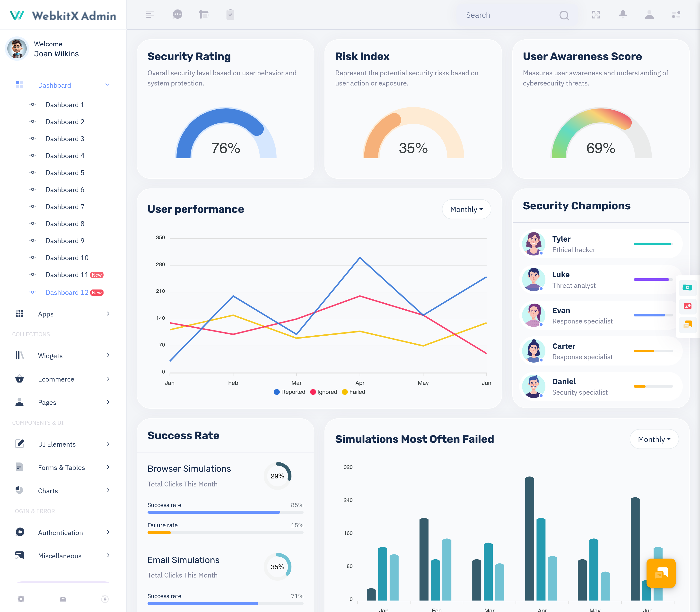Click the yellow chat icon on right edge
This screenshot has height=612, width=700.
687,324
